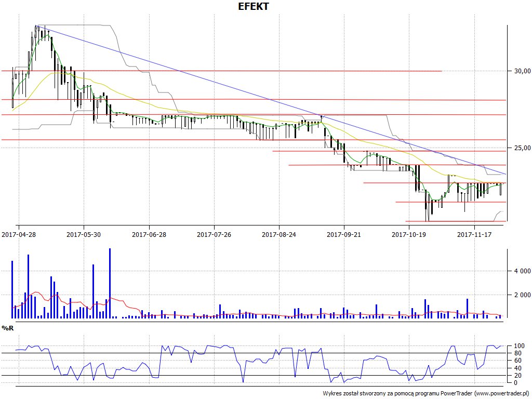This screenshot has height=399, width=532.
Task: Click the %R indicator label
Action: click(8, 328)
